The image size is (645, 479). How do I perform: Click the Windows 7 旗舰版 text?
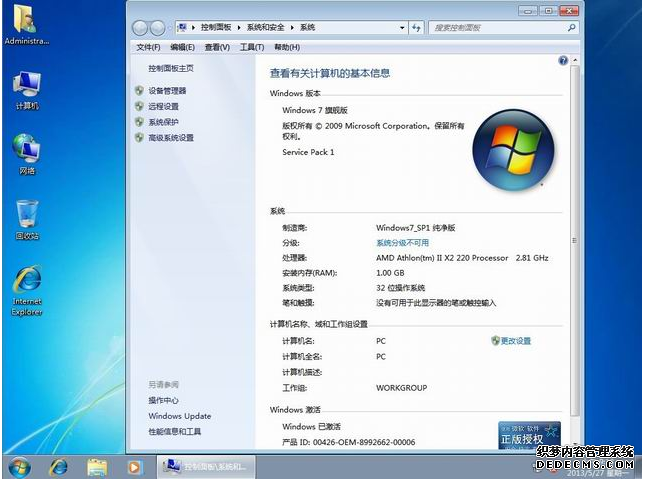point(315,110)
